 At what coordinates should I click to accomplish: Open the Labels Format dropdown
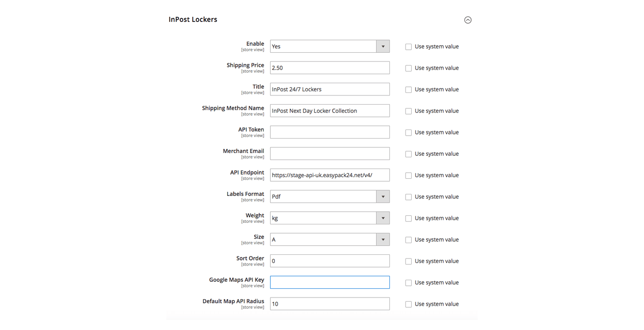(x=330, y=196)
